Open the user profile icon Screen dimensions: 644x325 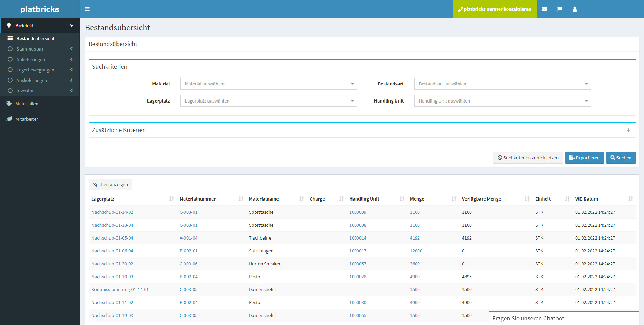574,9
